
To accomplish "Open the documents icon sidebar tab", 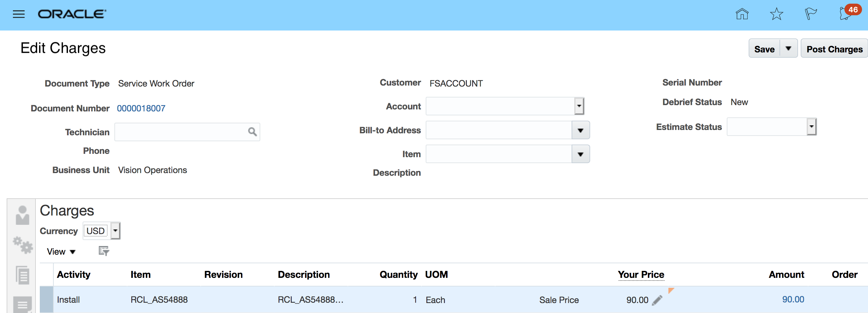I will tap(22, 275).
